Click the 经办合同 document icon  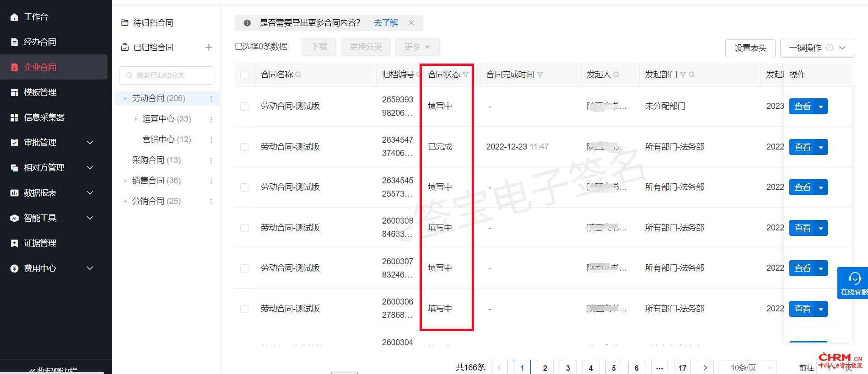[14, 42]
